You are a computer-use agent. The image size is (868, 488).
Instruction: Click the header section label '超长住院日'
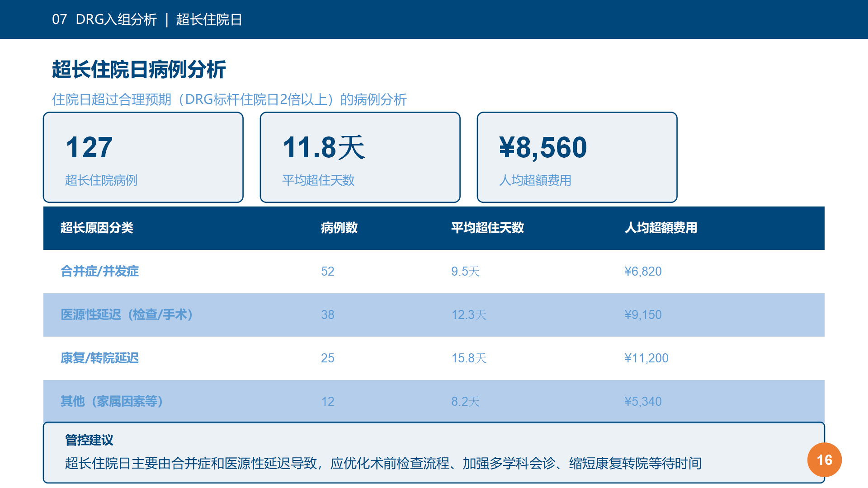(x=209, y=19)
